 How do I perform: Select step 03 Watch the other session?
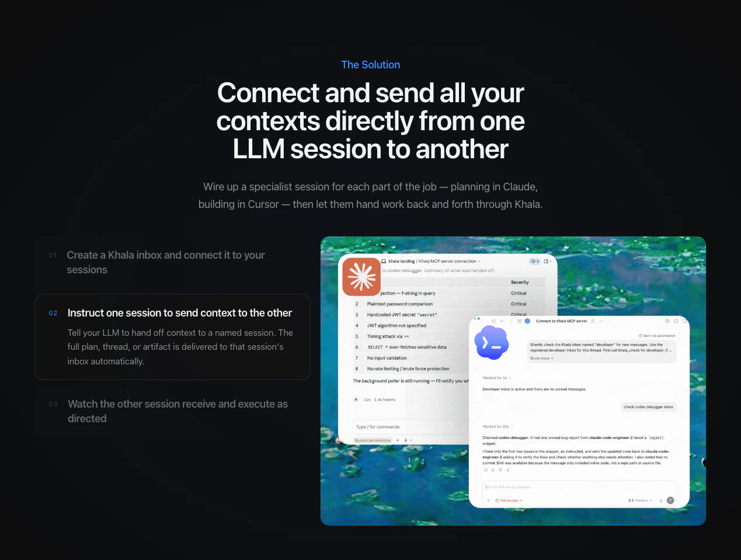click(x=172, y=411)
